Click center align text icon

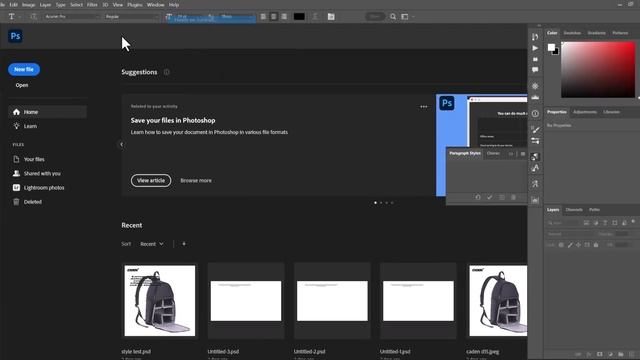274,17
